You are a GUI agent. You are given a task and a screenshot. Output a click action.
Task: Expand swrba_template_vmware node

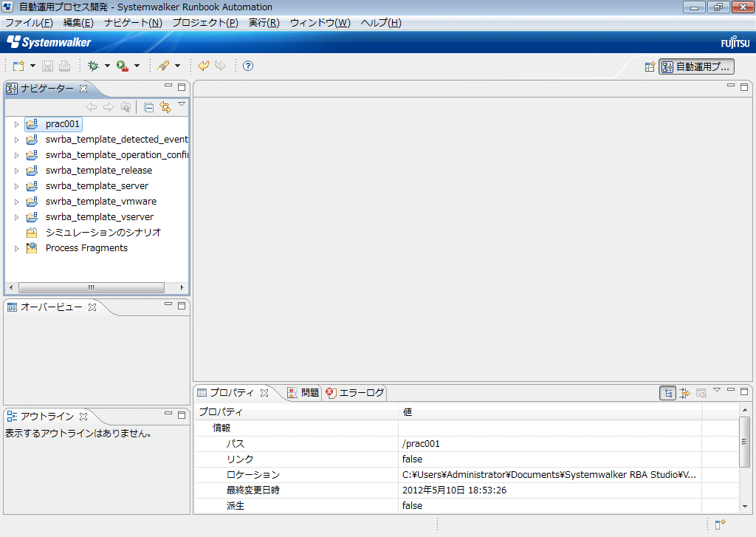[x=16, y=202]
